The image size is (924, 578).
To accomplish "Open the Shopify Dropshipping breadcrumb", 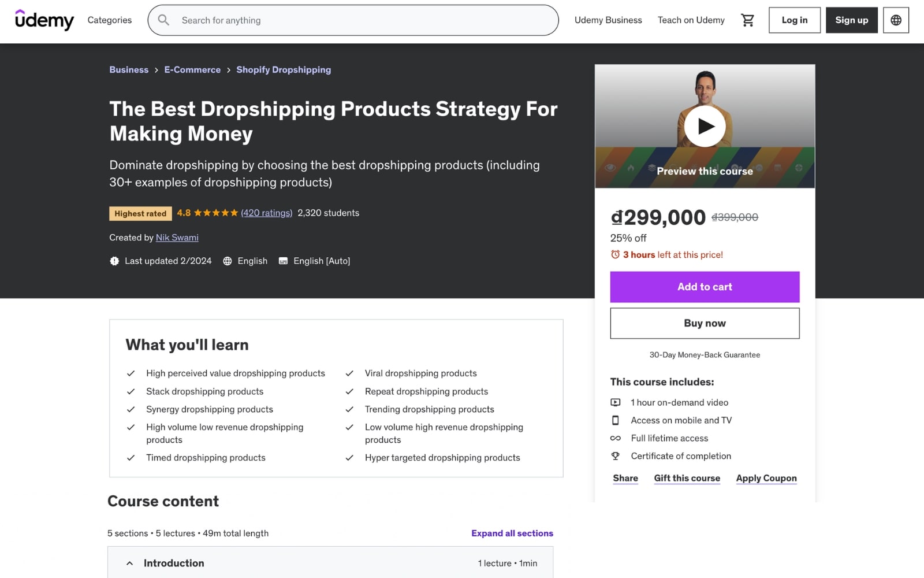I will pyautogui.click(x=284, y=69).
